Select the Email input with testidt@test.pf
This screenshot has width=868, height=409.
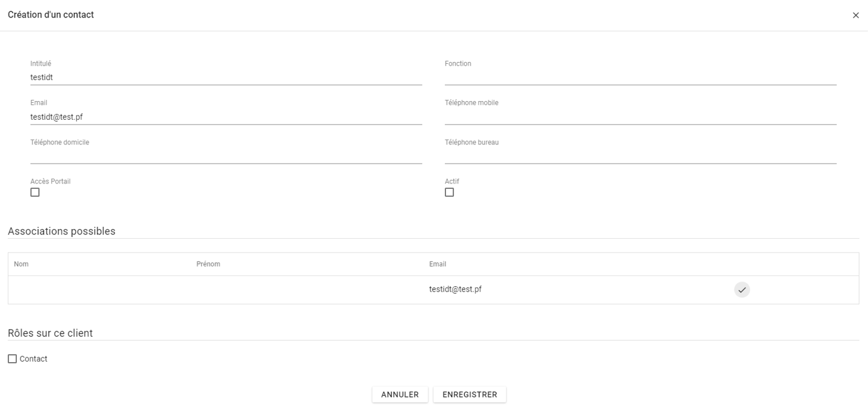click(225, 117)
